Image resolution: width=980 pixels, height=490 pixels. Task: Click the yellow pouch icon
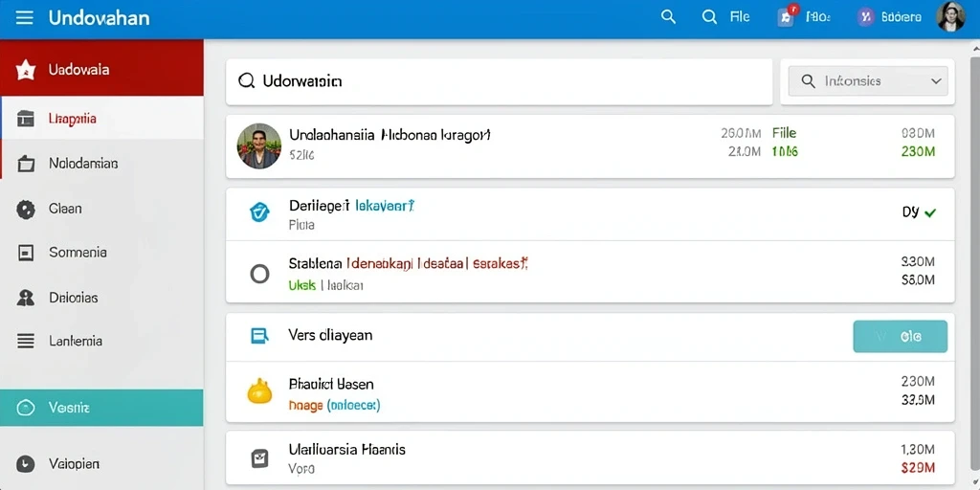pos(259,391)
